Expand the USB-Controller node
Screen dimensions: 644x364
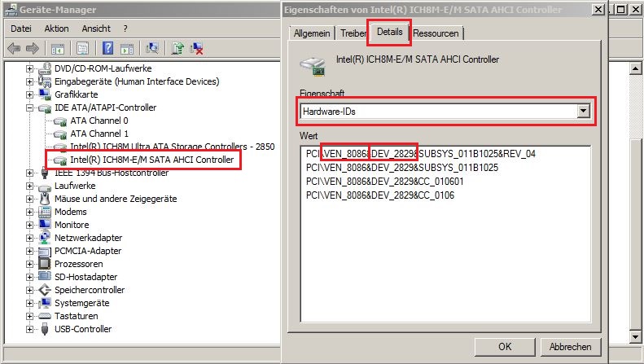tap(29, 330)
